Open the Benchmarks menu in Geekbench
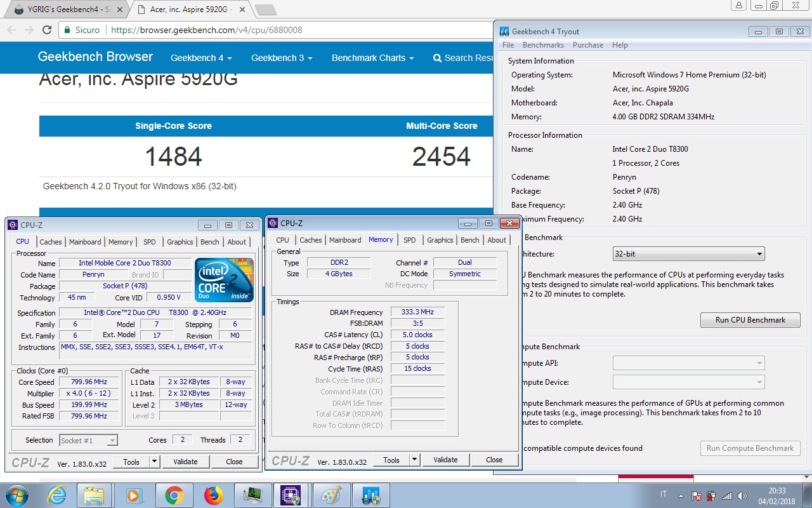The width and height of the screenshot is (812, 508). tap(543, 45)
